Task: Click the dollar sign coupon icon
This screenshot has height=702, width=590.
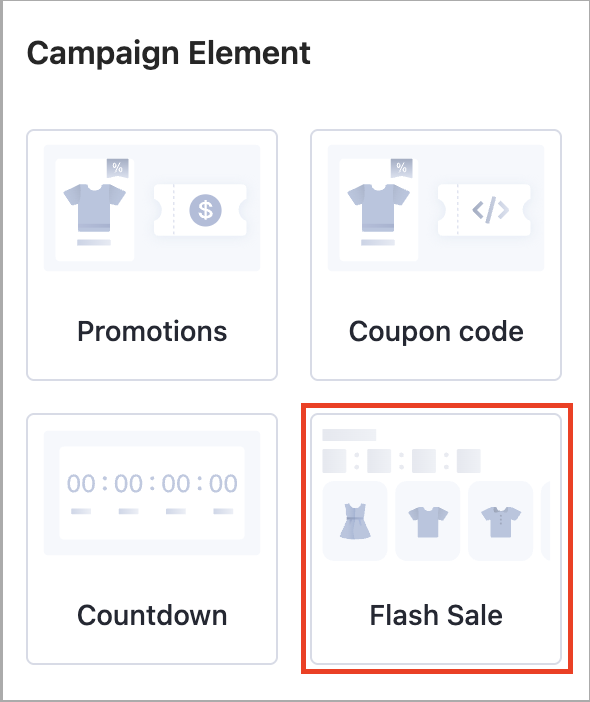Action: click(205, 210)
